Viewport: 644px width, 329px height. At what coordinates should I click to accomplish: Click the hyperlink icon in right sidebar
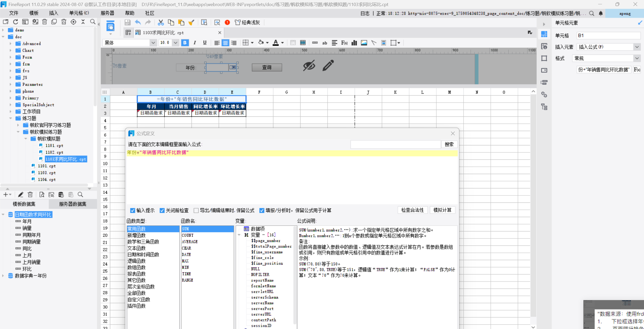click(544, 94)
